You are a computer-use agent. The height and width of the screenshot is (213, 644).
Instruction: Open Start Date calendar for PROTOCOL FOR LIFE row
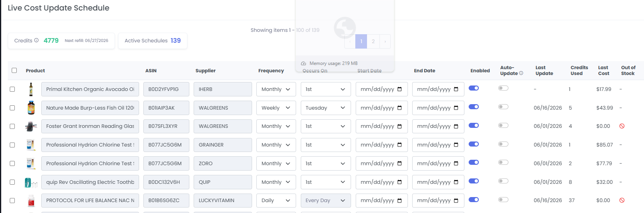click(x=399, y=201)
